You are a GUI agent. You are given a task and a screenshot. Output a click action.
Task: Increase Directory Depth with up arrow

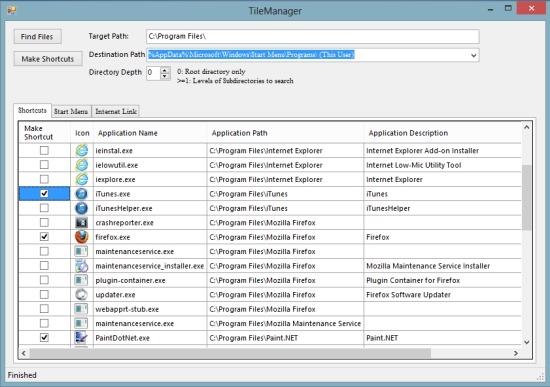pos(165,70)
